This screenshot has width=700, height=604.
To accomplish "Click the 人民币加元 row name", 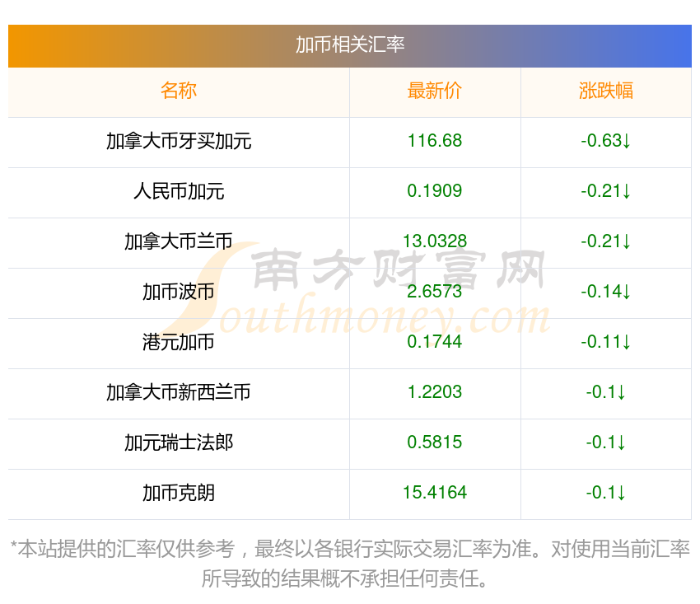I will point(179,191).
